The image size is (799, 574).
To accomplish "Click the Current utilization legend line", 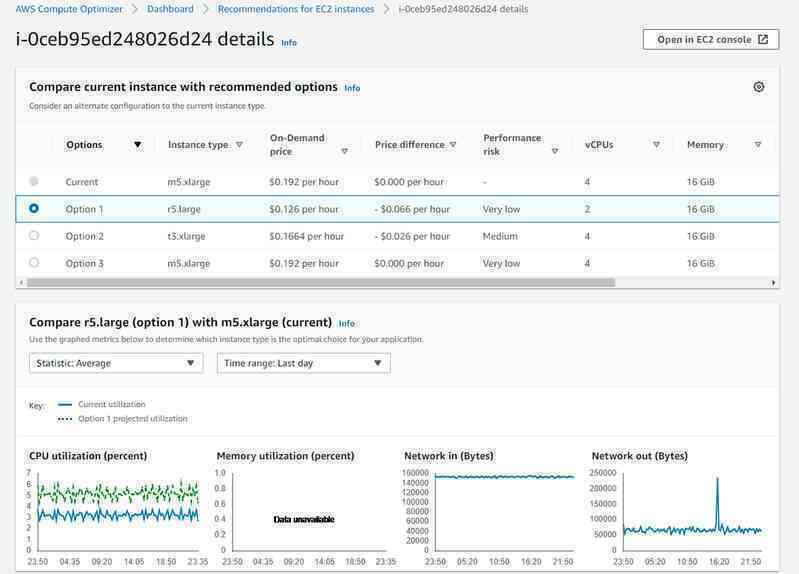I will 65,404.
